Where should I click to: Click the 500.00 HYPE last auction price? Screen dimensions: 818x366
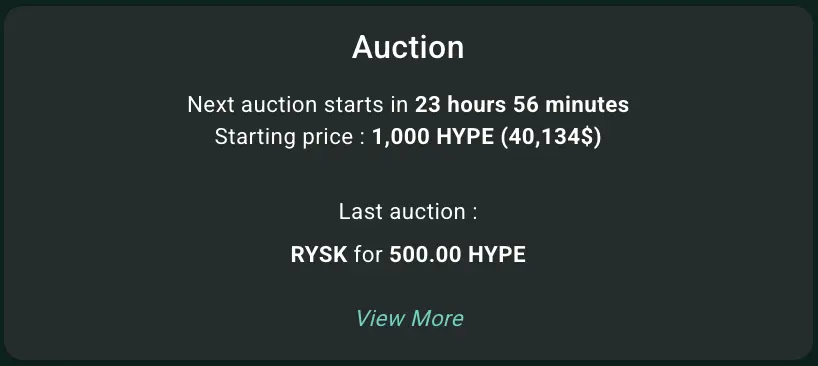(x=458, y=255)
